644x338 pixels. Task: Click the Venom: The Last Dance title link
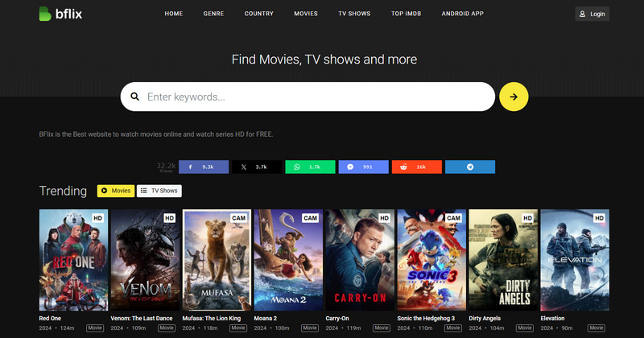[142, 319]
